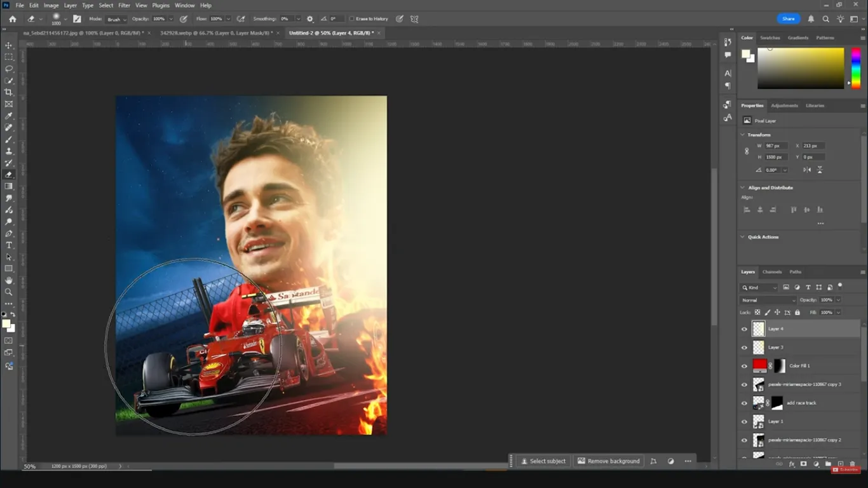Select the Eraser tool in left toolbar

click(x=9, y=174)
